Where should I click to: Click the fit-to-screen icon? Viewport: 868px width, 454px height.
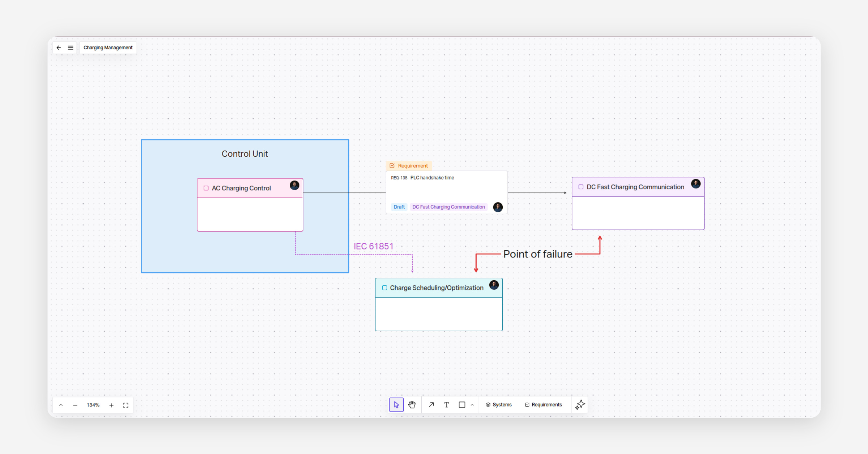(x=125, y=405)
